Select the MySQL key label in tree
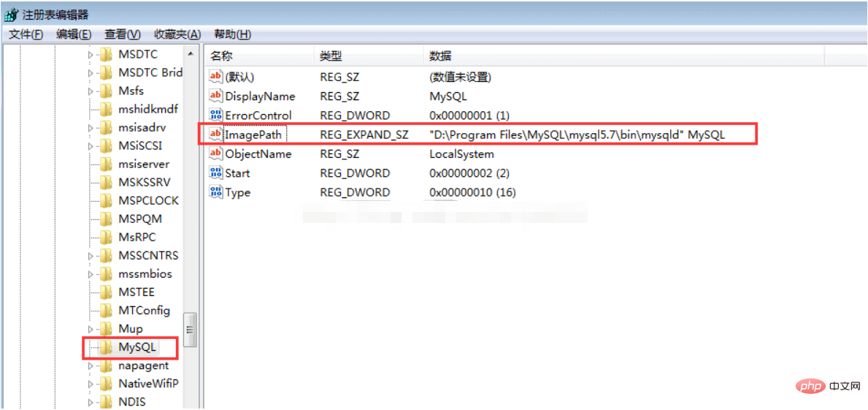Screen dimensions: 868x410 [x=137, y=347]
